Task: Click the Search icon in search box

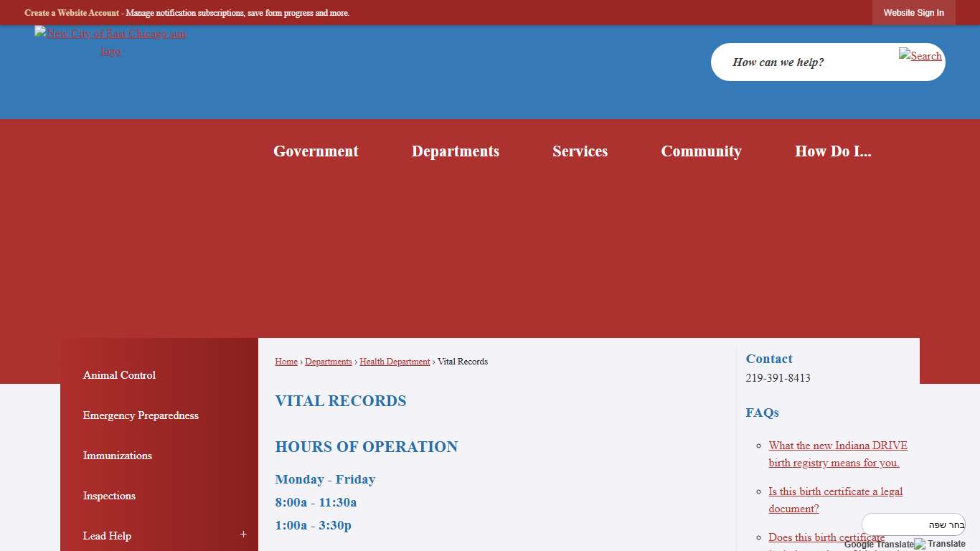Action: click(x=920, y=55)
